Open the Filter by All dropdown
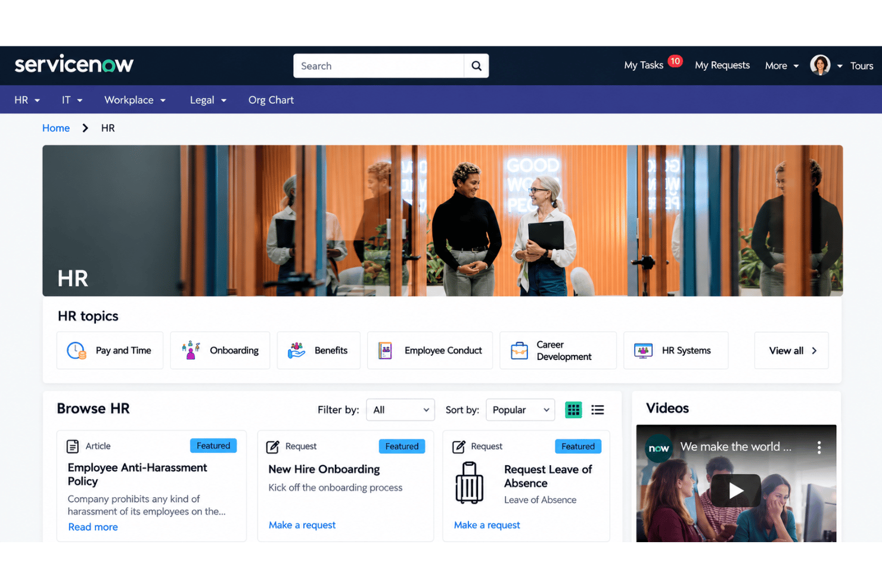Screen dimensions: 882x588 (x=400, y=410)
